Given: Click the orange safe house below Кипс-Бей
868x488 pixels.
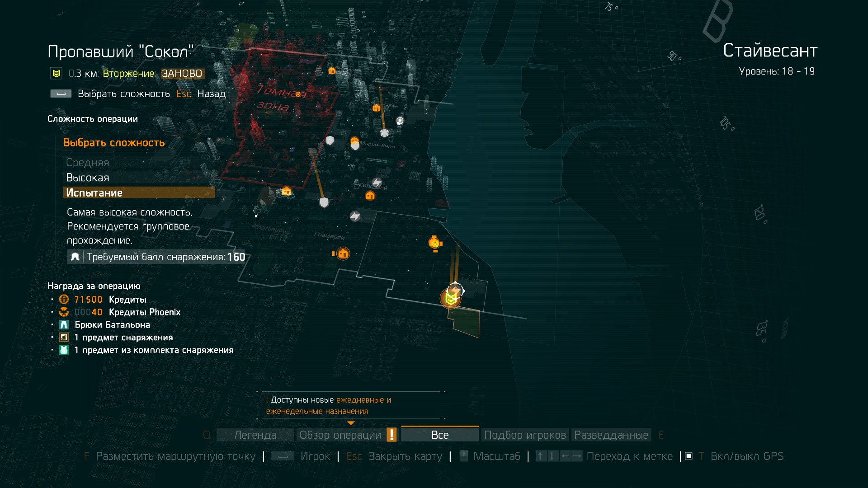Looking at the screenshot, I should (x=370, y=196).
